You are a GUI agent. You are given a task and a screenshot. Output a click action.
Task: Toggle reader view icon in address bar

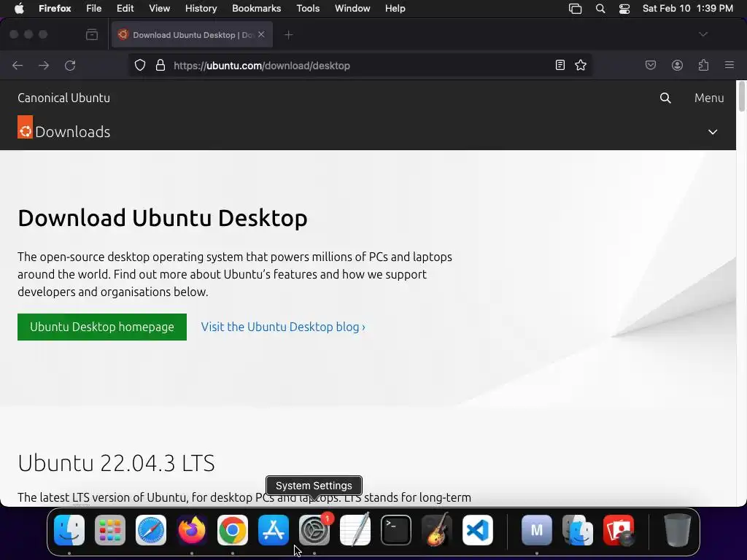pos(560,65)
